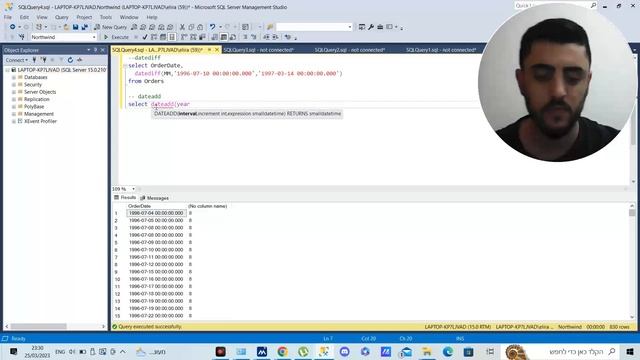
Task: Execute the current query
Action: pyautogui.click(x=116, y=37)
